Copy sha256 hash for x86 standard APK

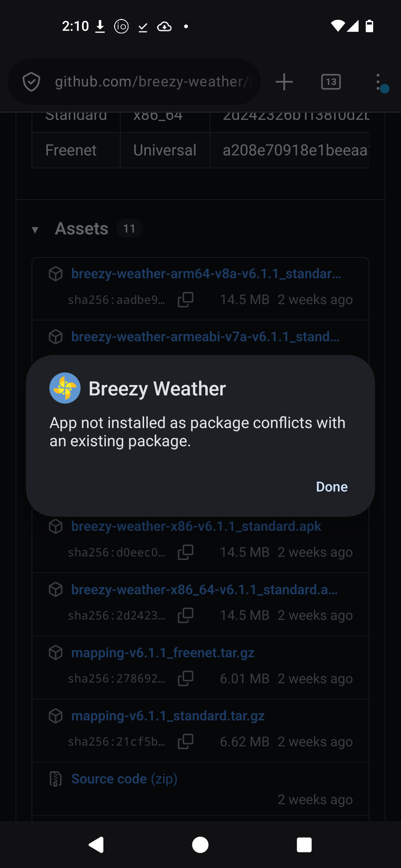[x=185, y=552]
